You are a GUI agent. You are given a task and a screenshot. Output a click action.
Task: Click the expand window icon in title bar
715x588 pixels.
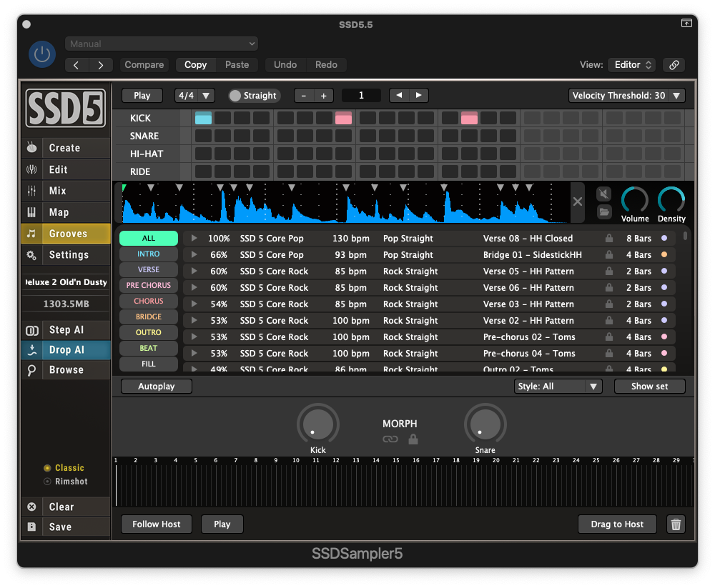coord(686,23)
